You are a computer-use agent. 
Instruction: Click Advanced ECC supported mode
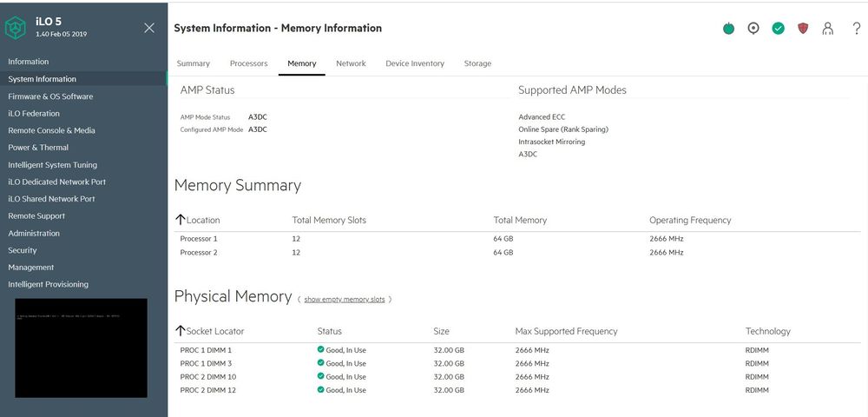click(542, 117)
